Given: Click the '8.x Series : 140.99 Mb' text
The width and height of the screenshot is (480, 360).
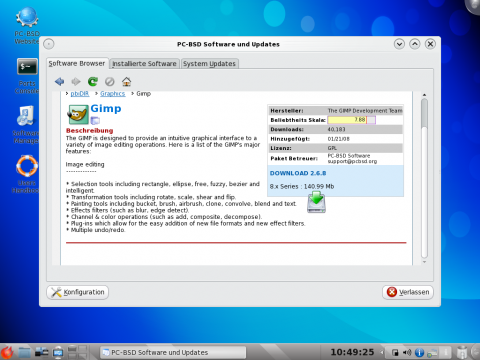Looking at the screenshot, I should pyautogui.click(x=302, y=186).
